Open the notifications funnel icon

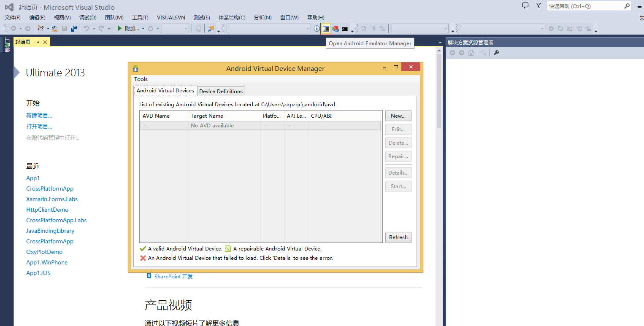(x=538, y=6)
